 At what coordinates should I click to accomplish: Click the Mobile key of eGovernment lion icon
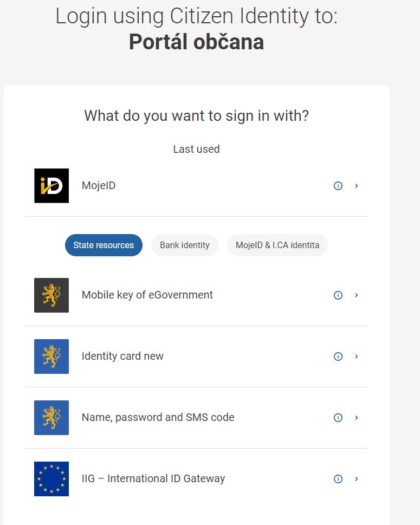click(x=51, y=295)
